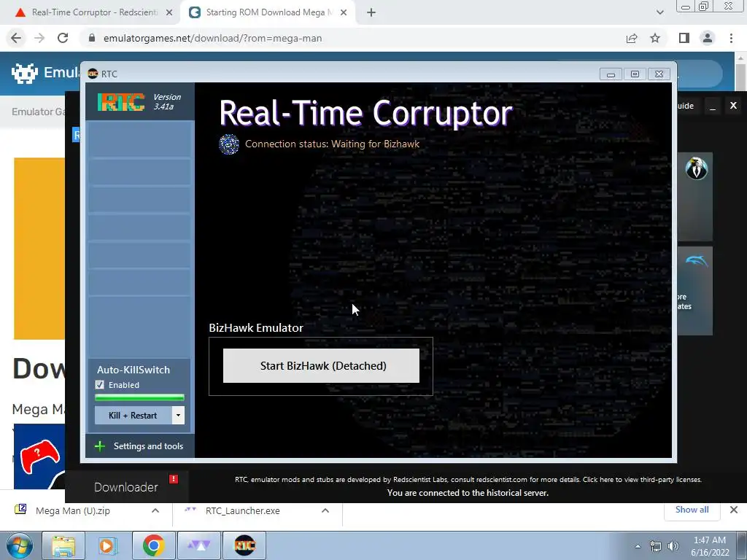Click the red alert badge on Downloader
The height and width of the screenshot is (560, 747).
pos(174,478)
